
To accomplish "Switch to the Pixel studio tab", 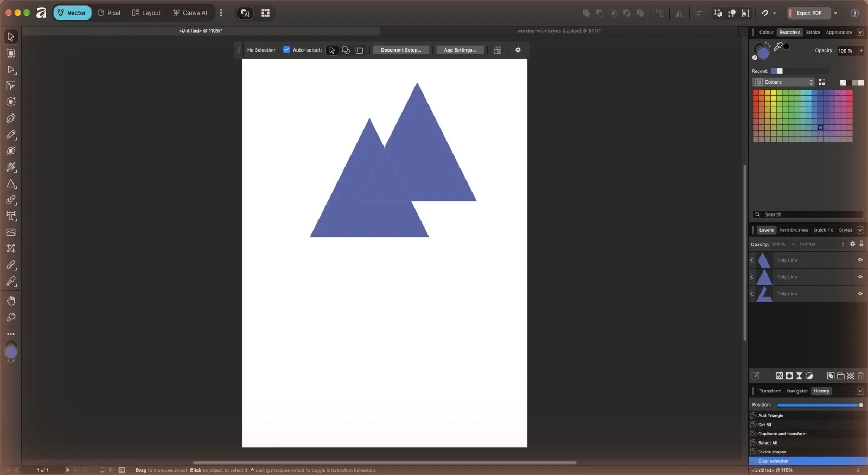I will coord(109,12).
